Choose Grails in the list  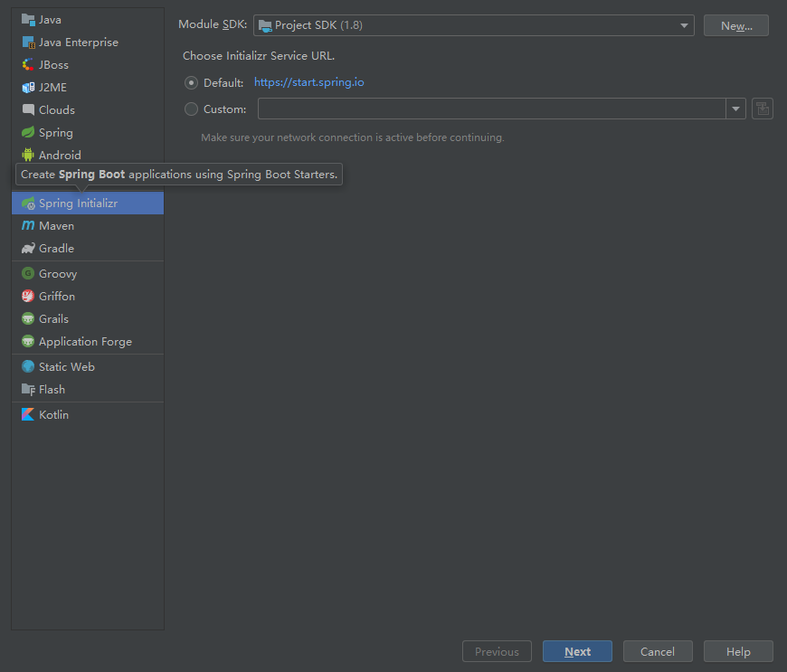(88, 318)
